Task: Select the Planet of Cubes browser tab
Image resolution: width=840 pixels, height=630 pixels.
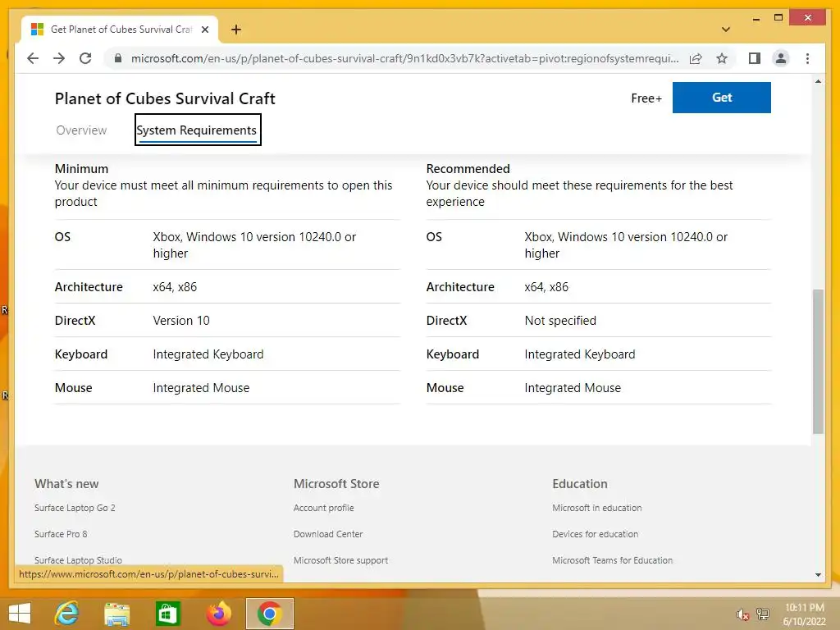Action: 119,30
